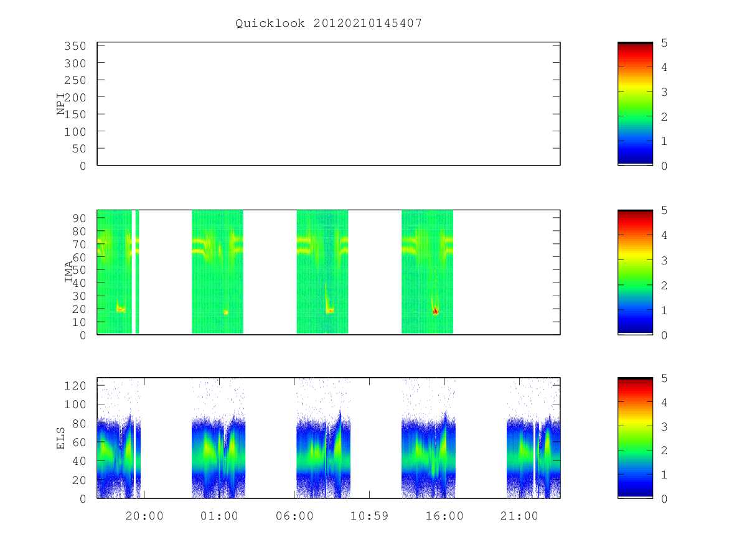Click the 150 tick on NPI axis
This screenshot has width=747, height=560.
pos(74,114)
